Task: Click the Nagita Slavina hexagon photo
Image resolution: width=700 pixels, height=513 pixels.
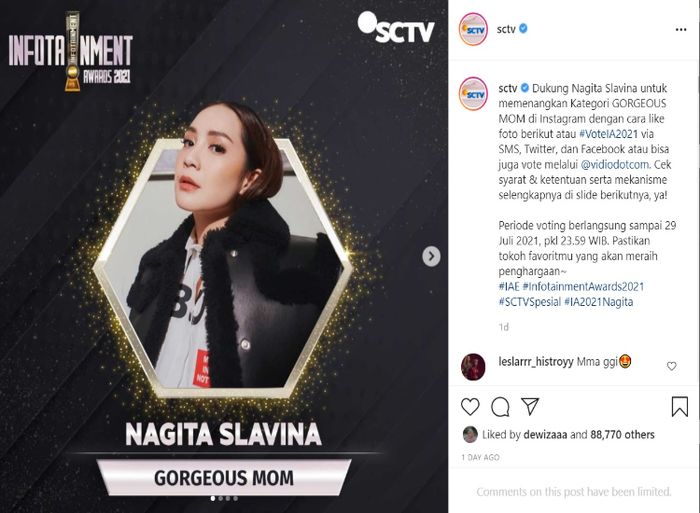Action: point(223,268)
